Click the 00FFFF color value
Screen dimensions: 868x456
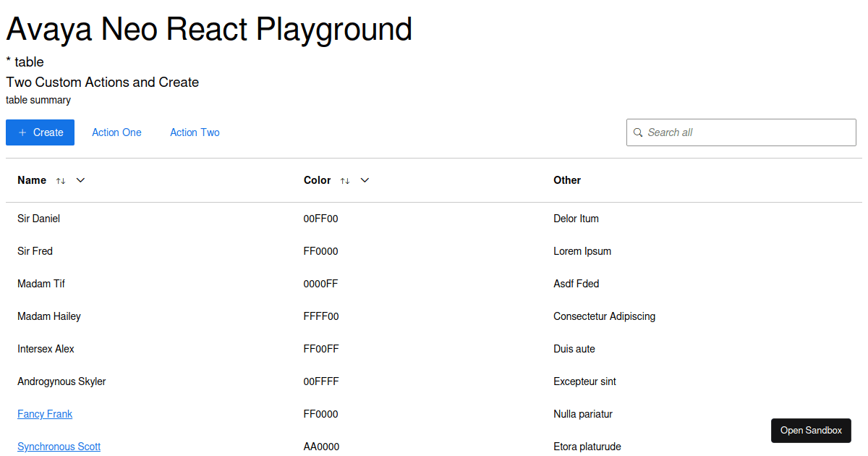321,381
